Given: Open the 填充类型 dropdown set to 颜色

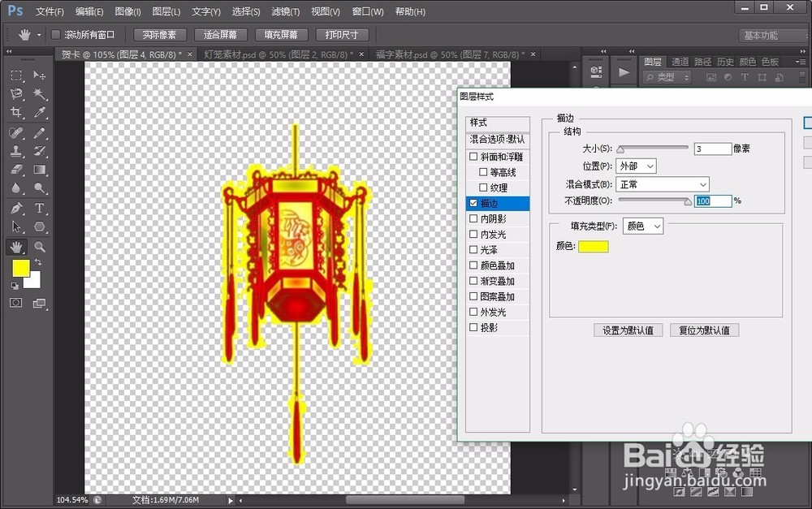Looking at the screenshot, I should pos(643,226).
